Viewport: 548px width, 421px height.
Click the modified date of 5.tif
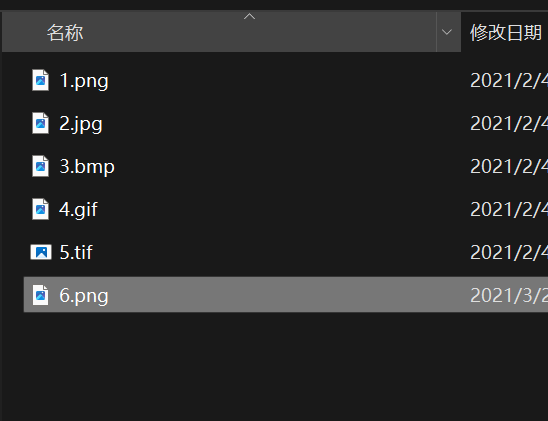click(x=509, y=253)
